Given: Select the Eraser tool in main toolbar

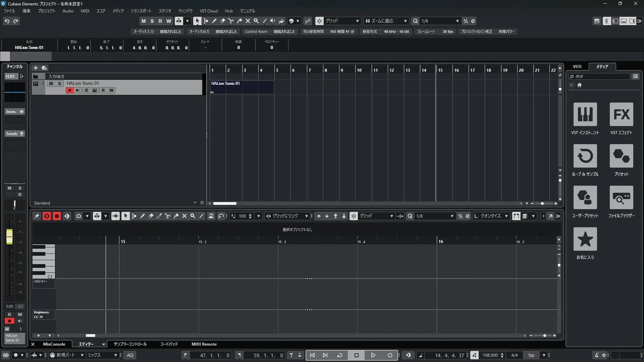Looking at the screenshot, I should point(223,21).
